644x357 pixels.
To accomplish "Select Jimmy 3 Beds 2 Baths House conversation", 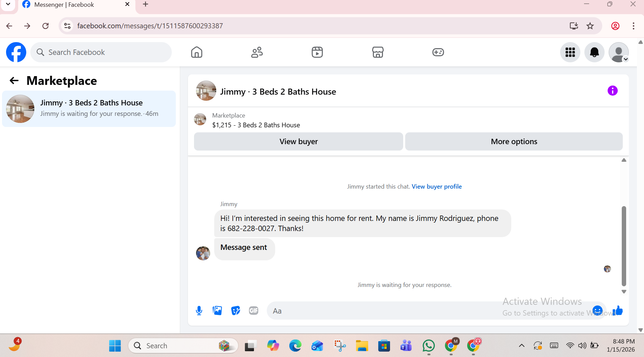I will [x=89, y=109].
